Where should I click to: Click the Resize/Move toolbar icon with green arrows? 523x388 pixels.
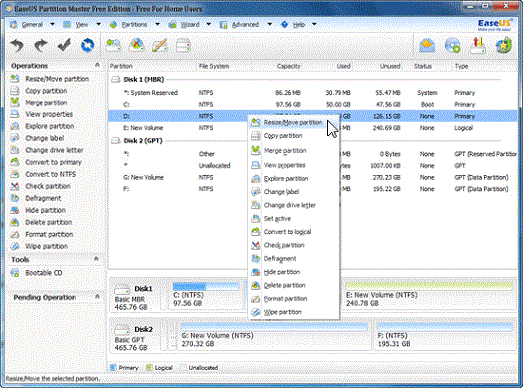click(113, 45)
